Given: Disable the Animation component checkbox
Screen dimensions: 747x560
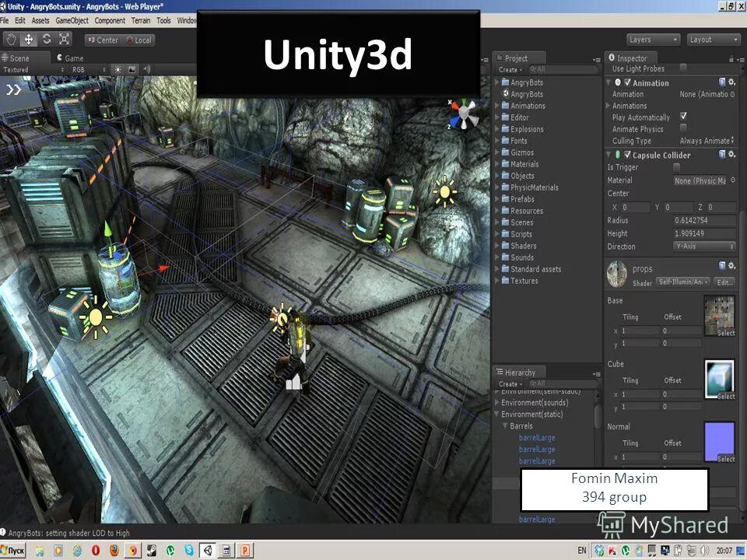Looking at the screenshot, I should coord(628,82).
